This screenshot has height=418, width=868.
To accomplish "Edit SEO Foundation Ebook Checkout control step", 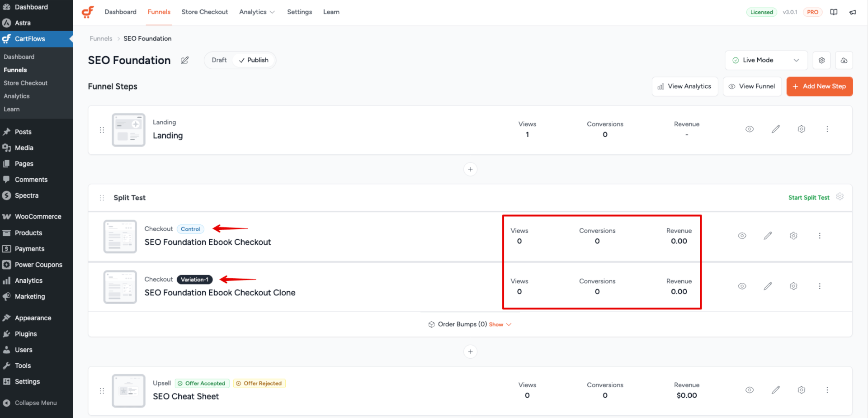I will [768, 236].
